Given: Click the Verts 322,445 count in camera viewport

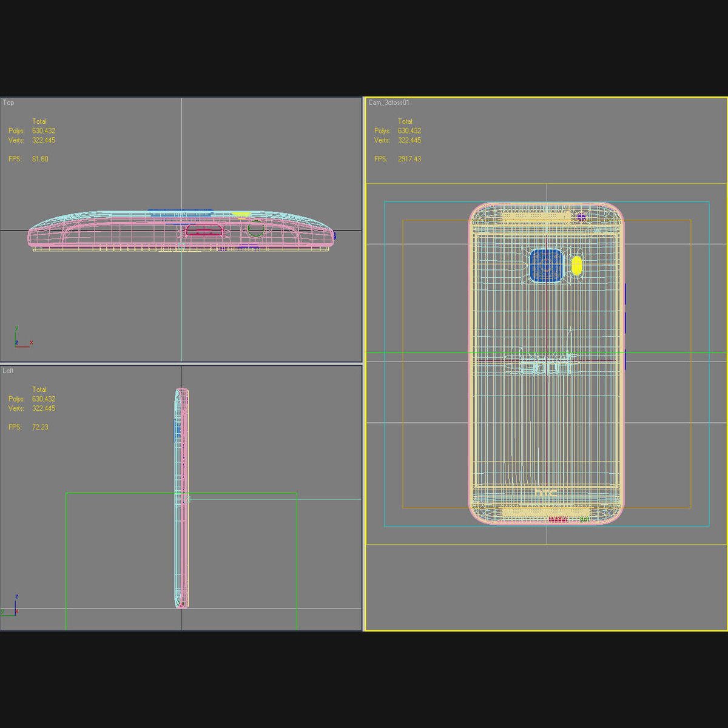Looking at the screenshot, I should (409, 140).
